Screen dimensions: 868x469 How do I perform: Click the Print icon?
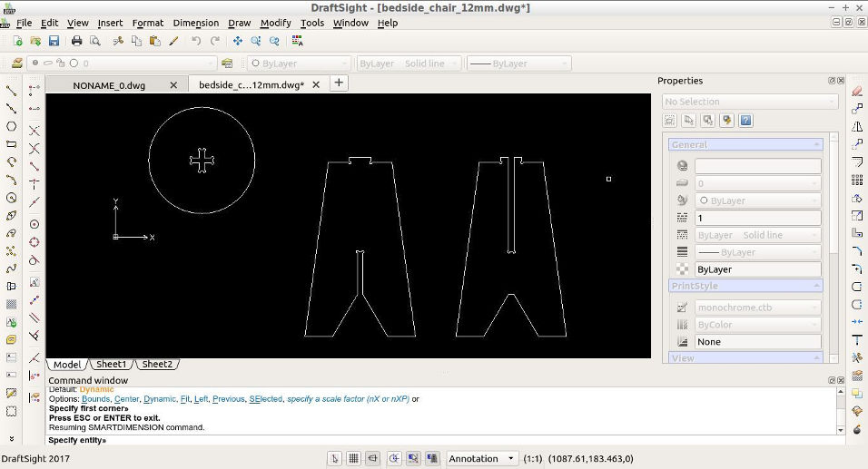[x=77, y=41]
